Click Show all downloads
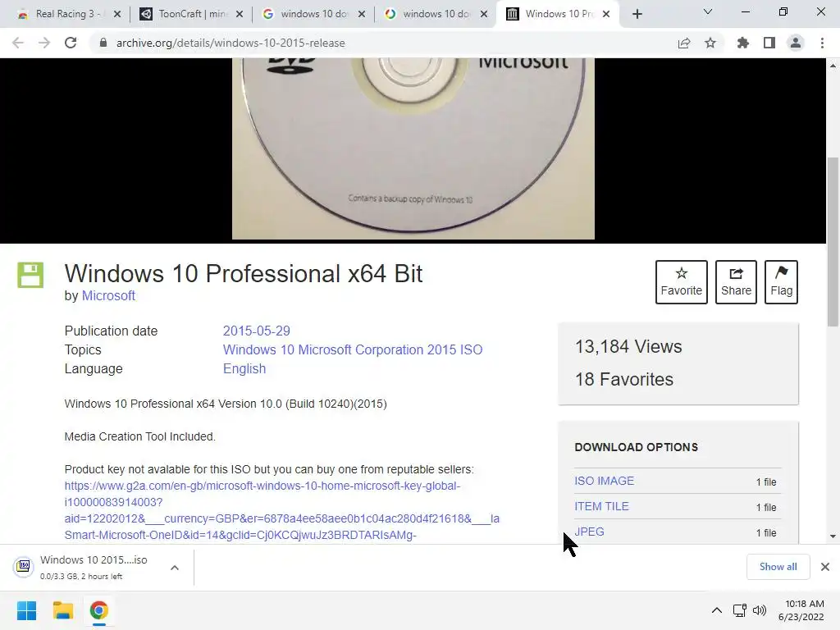 (778, 567)
